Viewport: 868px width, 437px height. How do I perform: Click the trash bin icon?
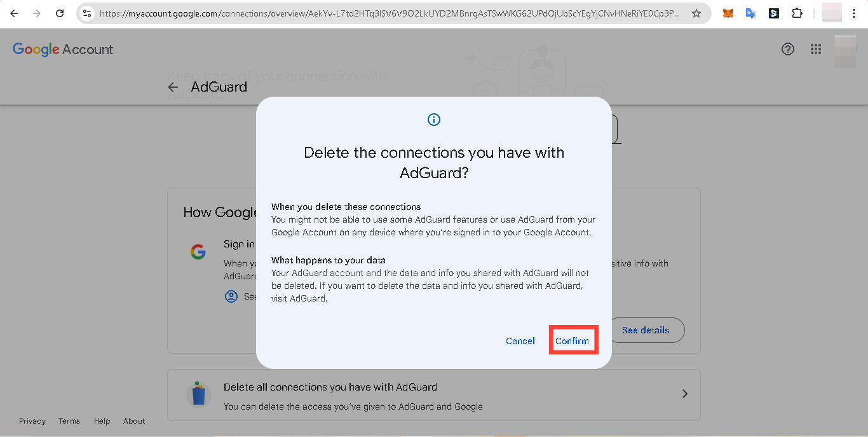[x=199, y=394]
